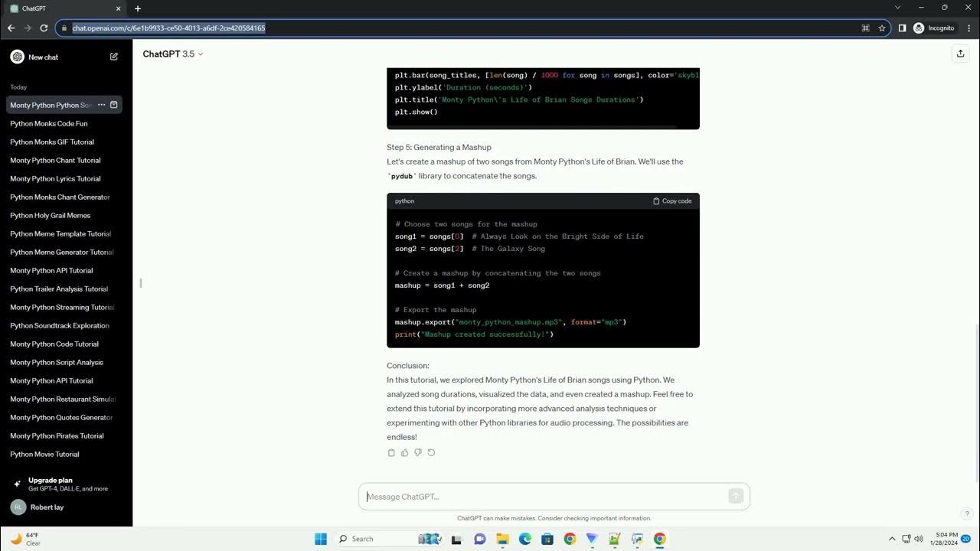Viewport: 980px width, 551px height.
Task: Reload the page
Action: [x=44, y=28]
